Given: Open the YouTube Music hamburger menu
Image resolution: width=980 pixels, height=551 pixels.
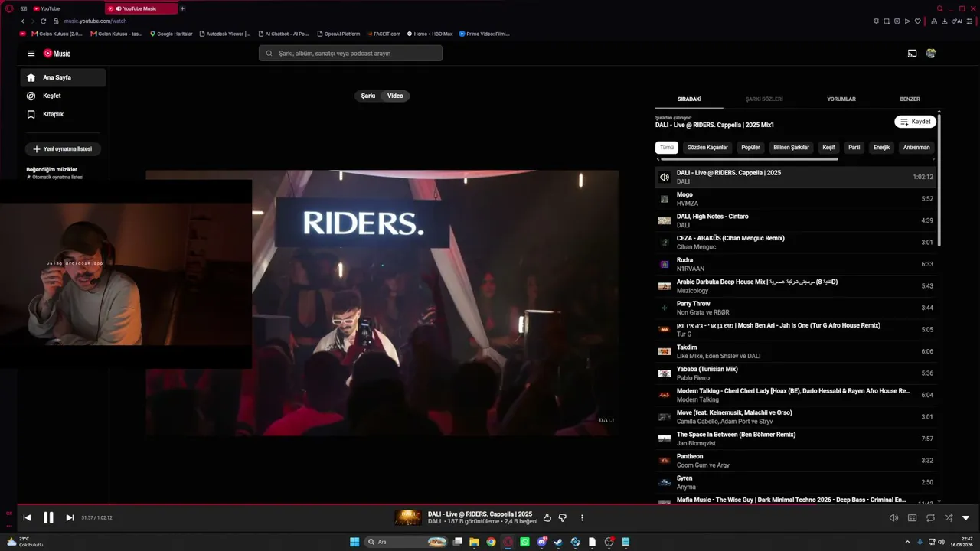Looking at the screenshot, I should 31,54.
